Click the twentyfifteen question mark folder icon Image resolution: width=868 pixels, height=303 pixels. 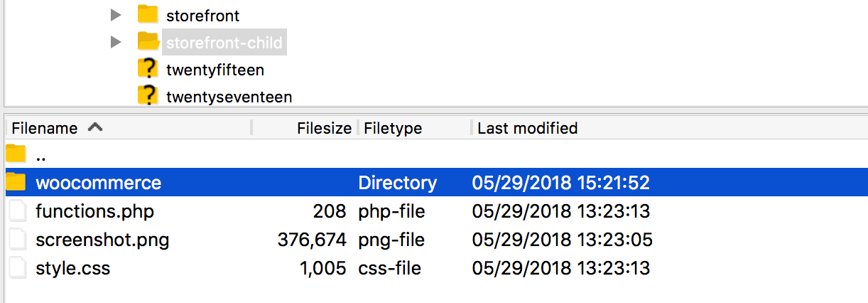[147, 69]
